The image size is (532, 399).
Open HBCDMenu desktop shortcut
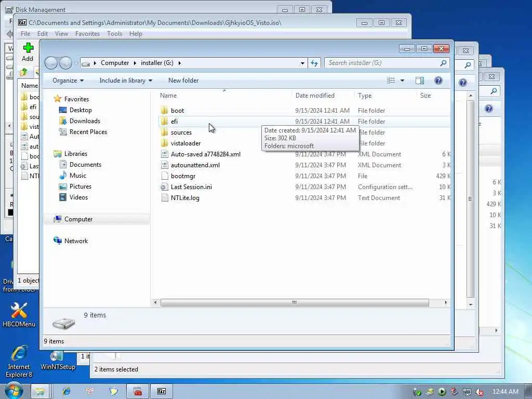coord(19,314)
